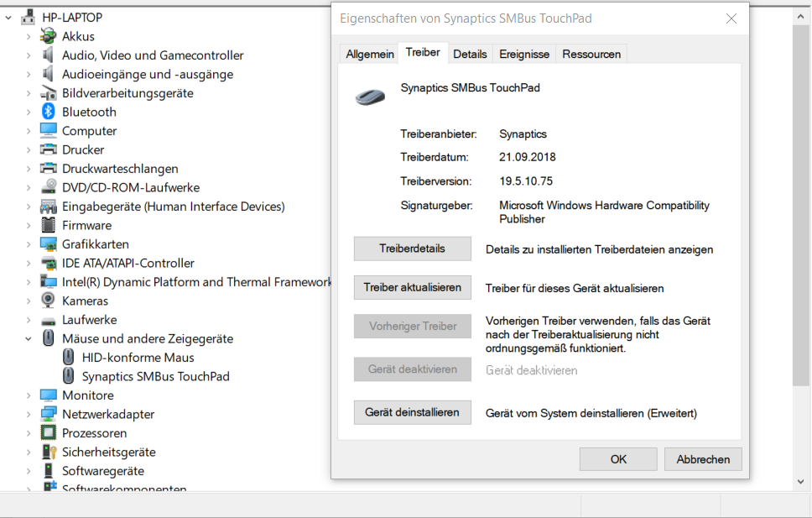The width and height of the screenshot is (812, 518).
Task: Click the Mäuse und andere Zeigegeräte mouse icon
Action: point(48,338)
